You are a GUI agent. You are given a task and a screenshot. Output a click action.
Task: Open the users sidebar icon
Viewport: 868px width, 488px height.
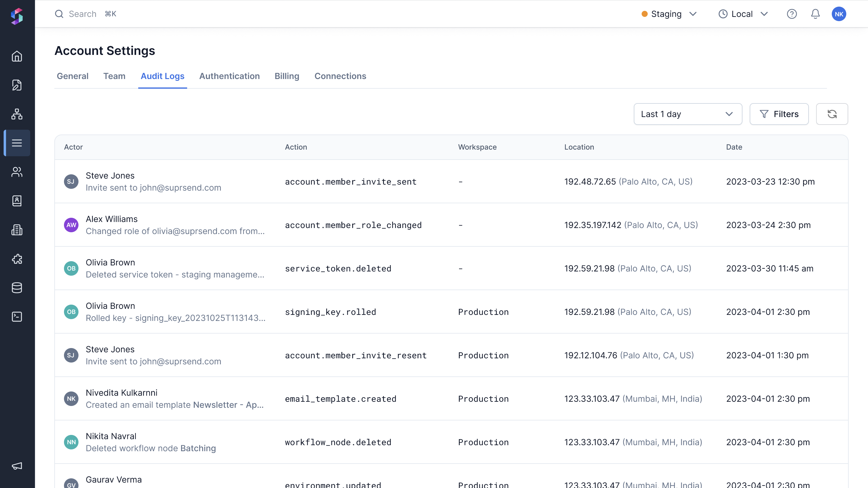pyautogui.click(x=17, y=172)
